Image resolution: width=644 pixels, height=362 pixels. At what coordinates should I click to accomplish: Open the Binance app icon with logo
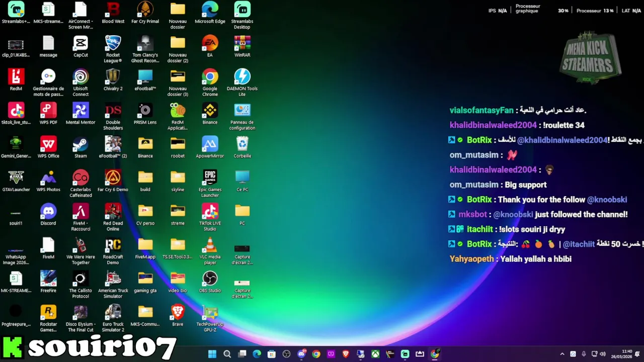point(210,114)
